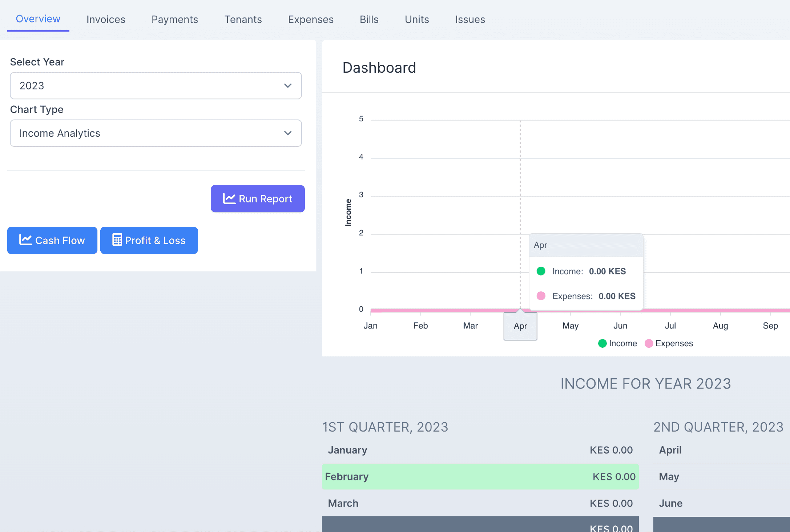Select the March income row

pos(480,503)
